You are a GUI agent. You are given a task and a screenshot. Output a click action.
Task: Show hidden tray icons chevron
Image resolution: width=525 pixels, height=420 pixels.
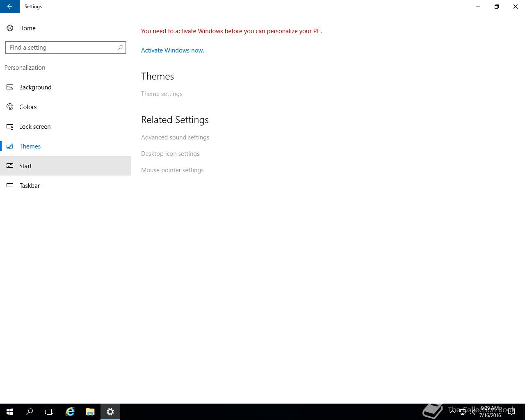452,412
